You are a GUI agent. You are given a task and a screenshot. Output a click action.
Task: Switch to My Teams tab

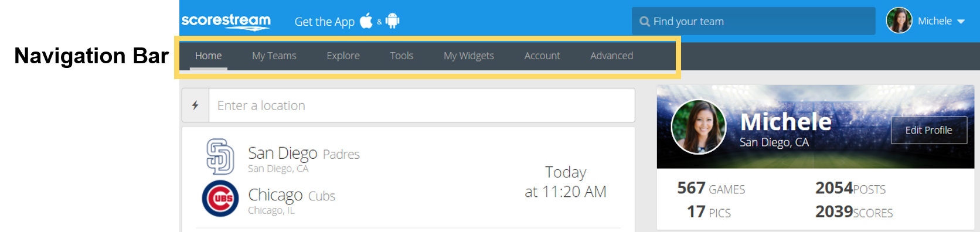(x=274, y=56)
